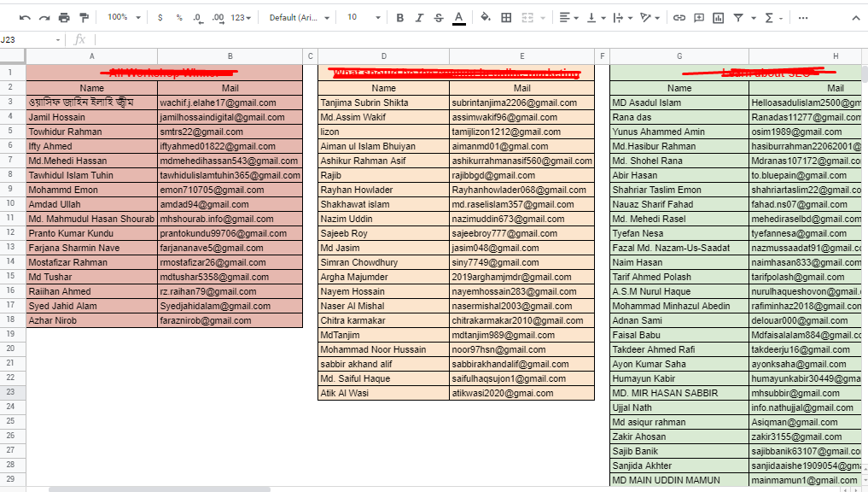Select column A header

click(92, 56)
